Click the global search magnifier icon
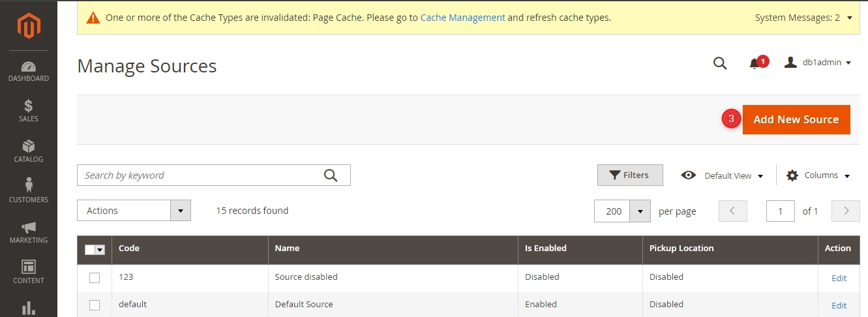The image size is (868, 317). coord(720,63)
